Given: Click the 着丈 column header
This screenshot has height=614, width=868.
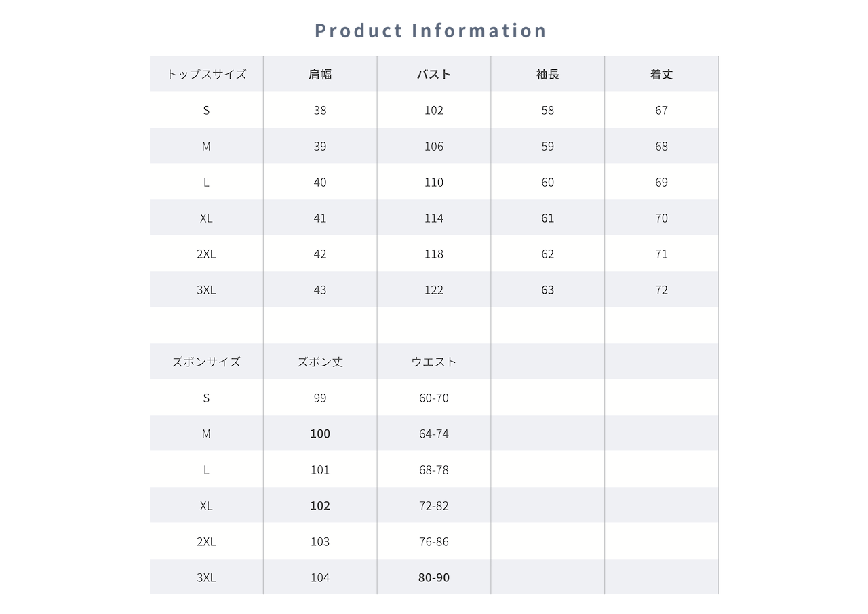Looking at the screenshot, I should tap(662, 74).
